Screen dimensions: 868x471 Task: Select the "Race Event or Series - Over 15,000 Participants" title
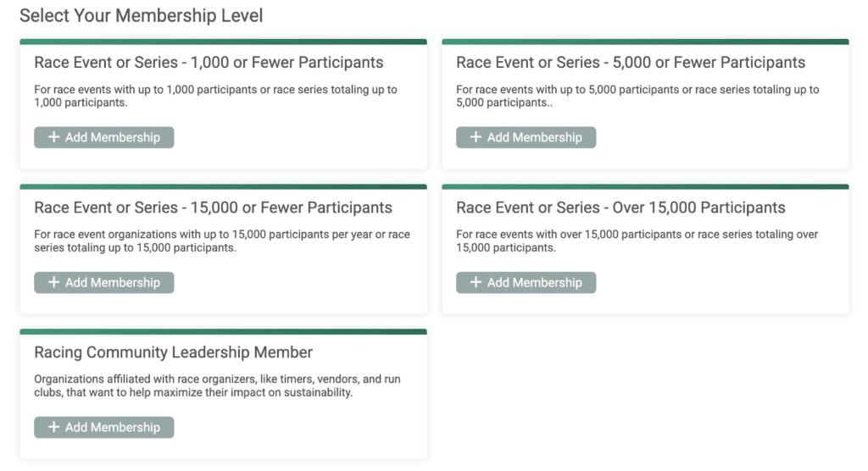[620, 208]
